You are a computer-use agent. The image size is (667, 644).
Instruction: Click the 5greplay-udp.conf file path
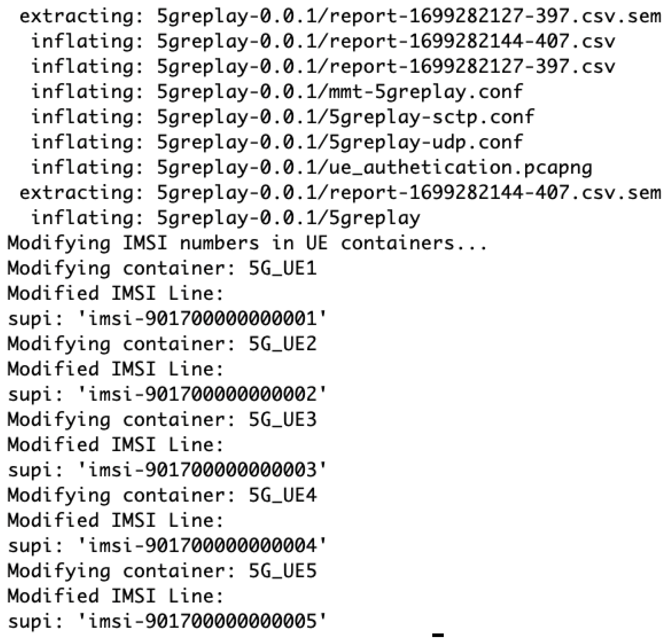pos(340,142)
